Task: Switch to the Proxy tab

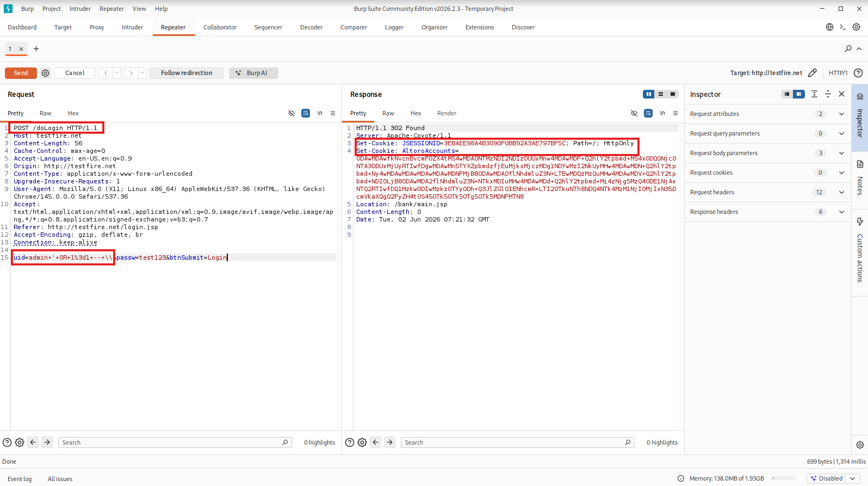Action: coord(97,27)
